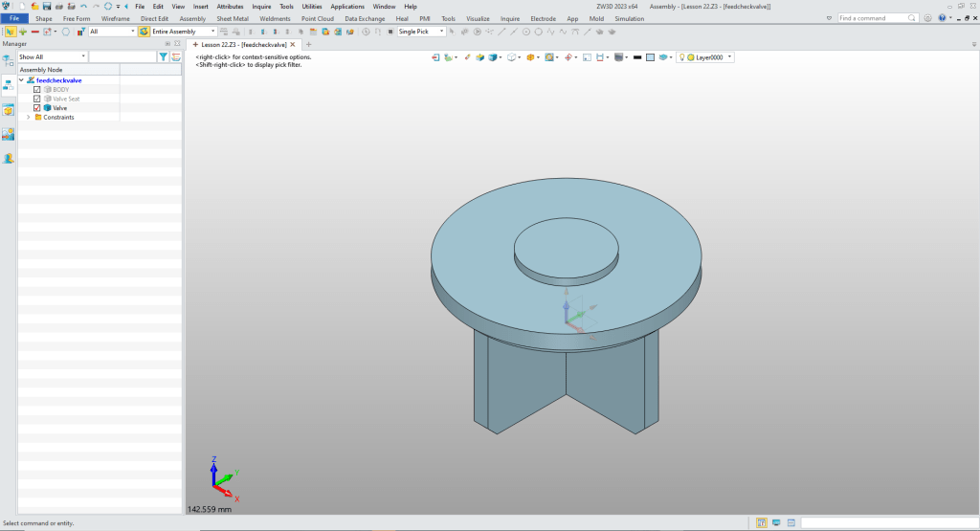Click the Save icon in quick access toolbar
Screen dimensions: 980x531
coord(47,6)
